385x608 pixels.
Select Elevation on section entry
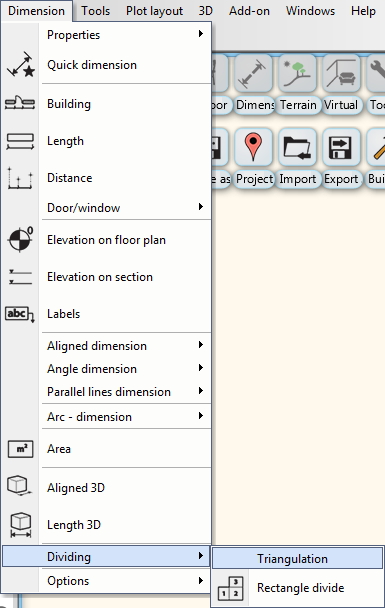107,277
